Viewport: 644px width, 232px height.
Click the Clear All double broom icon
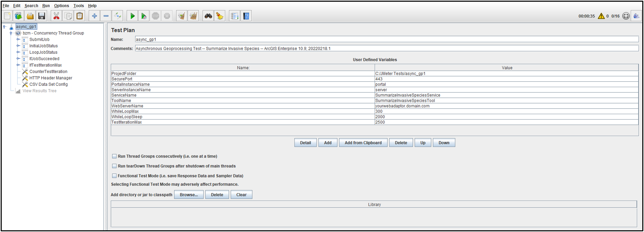[x=193, y=16]
